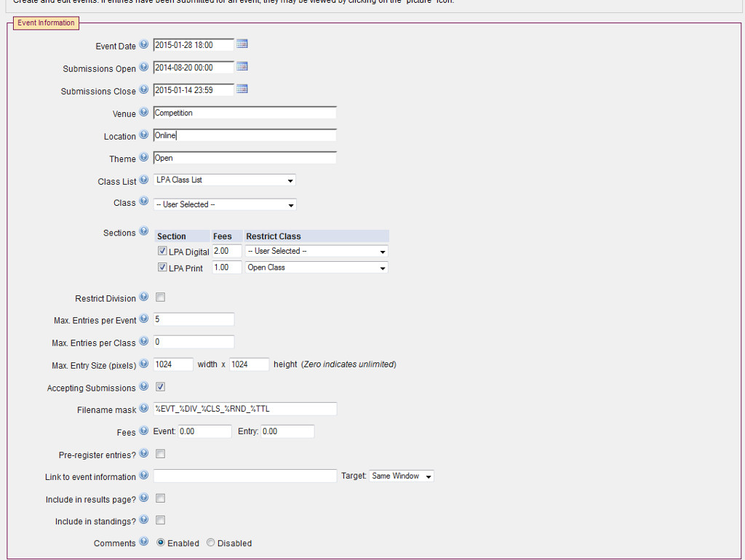Expand the Class dropdown showing User Selected
745x560 pixels.
(224, 204)
